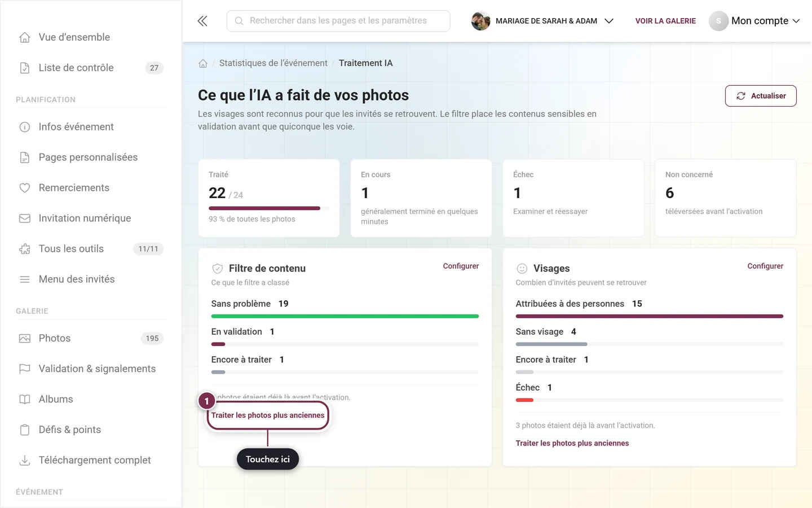The width and height of the screenshot is (812, 508).
Task: Click the Attribuées à des personnes row
Action: click(x=650, y=308)
